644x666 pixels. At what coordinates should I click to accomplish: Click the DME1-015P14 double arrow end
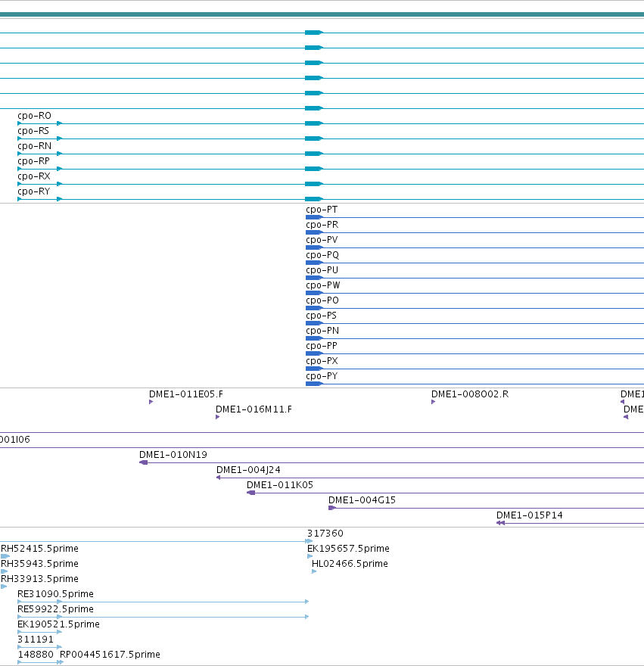click(x=500, y=523)
